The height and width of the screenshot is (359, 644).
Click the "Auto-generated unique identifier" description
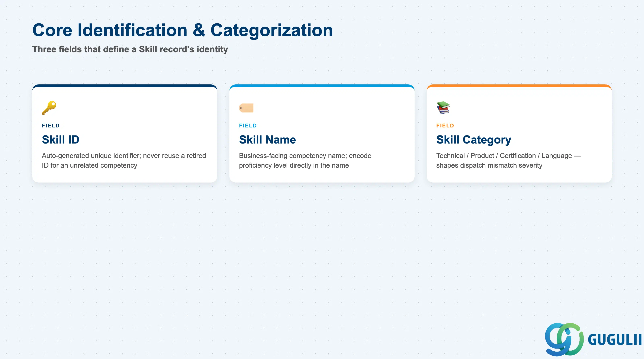[124, 161]
